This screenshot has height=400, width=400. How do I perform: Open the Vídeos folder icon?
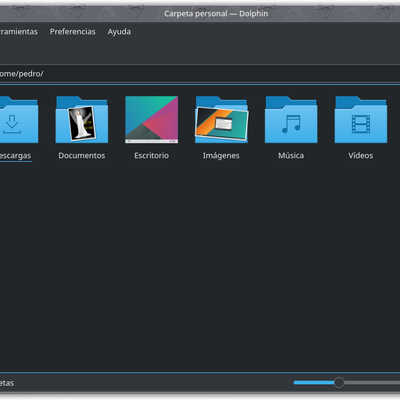(x=361, y=120)
